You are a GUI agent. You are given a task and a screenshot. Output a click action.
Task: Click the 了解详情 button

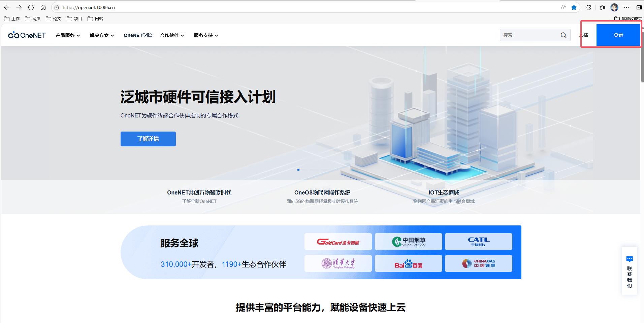[x=148, y=139]
